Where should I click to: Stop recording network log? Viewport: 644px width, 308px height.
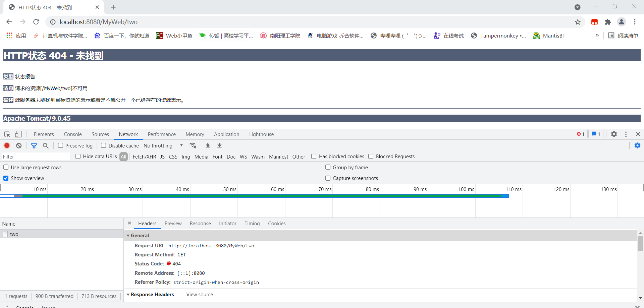click(x=7, y=145)
